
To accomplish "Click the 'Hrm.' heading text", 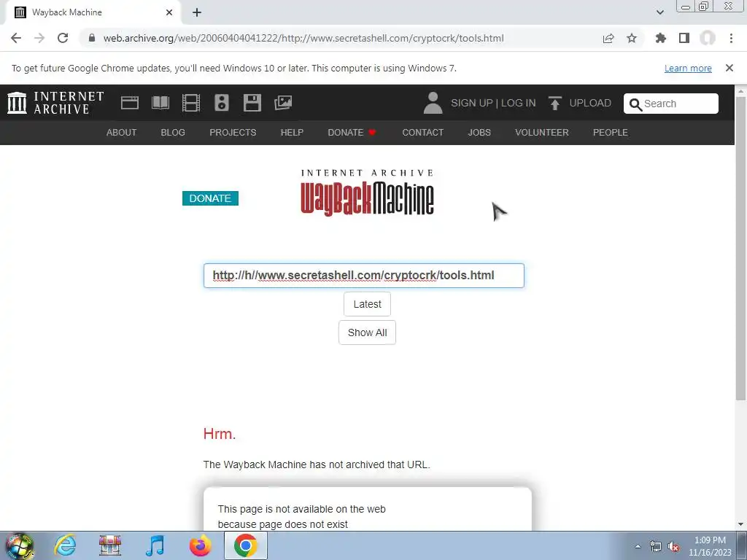I will [x=219, y=434].
